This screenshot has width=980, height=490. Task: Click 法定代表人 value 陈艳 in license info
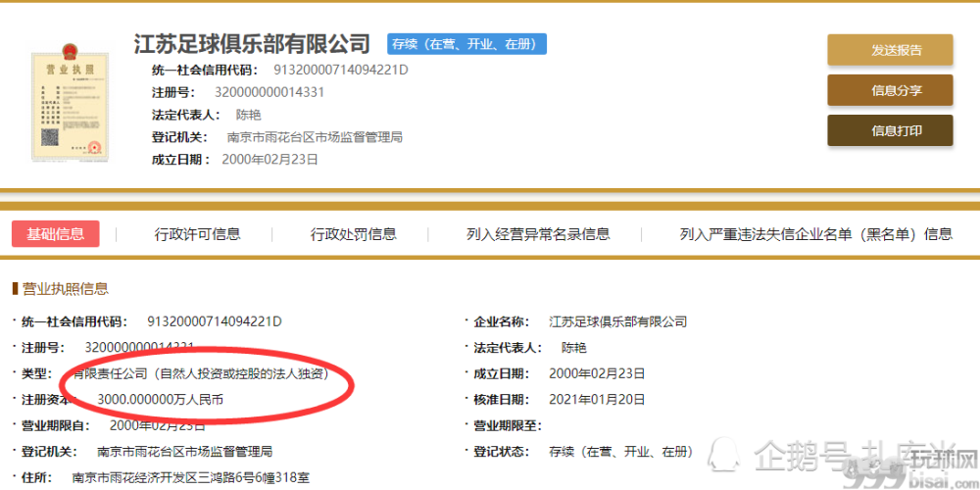pos(573,348)
